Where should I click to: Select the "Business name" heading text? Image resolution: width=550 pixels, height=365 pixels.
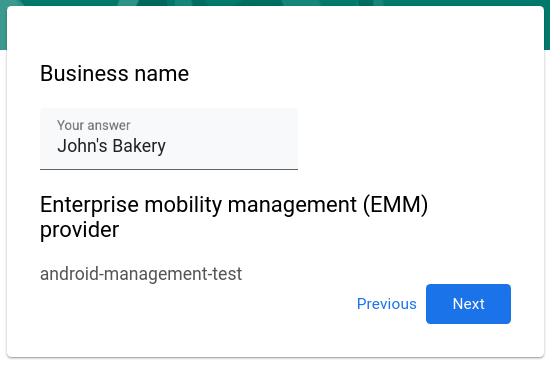pyautogui.click(x=114, y=74)
